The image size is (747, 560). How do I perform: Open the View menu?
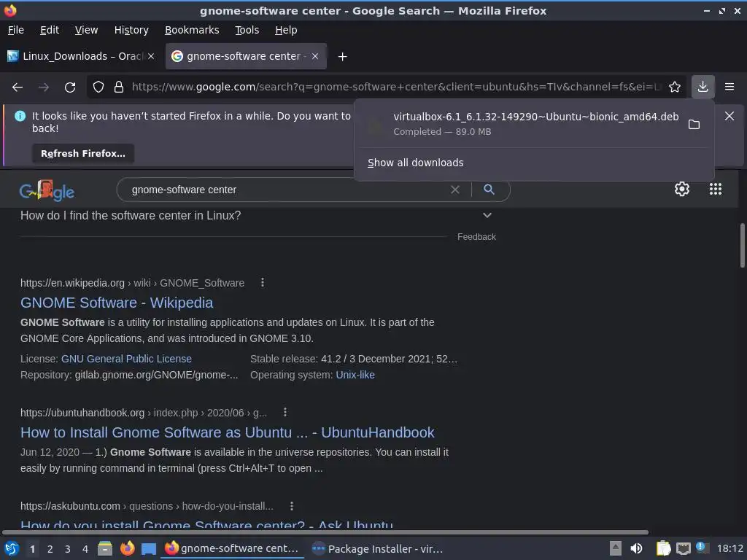tap(86, 30)
